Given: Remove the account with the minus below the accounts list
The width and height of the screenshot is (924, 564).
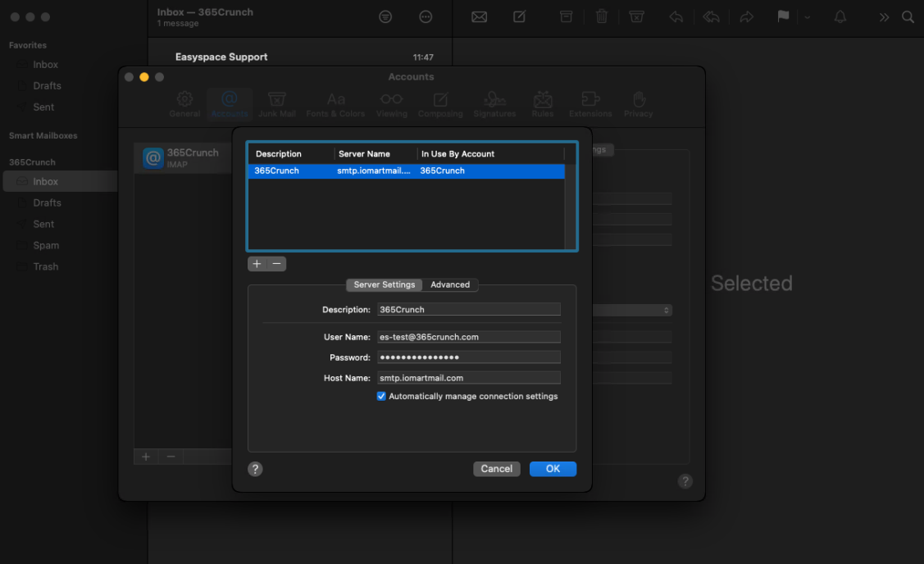Looking at the screenshot, I should tap(171, 457).
